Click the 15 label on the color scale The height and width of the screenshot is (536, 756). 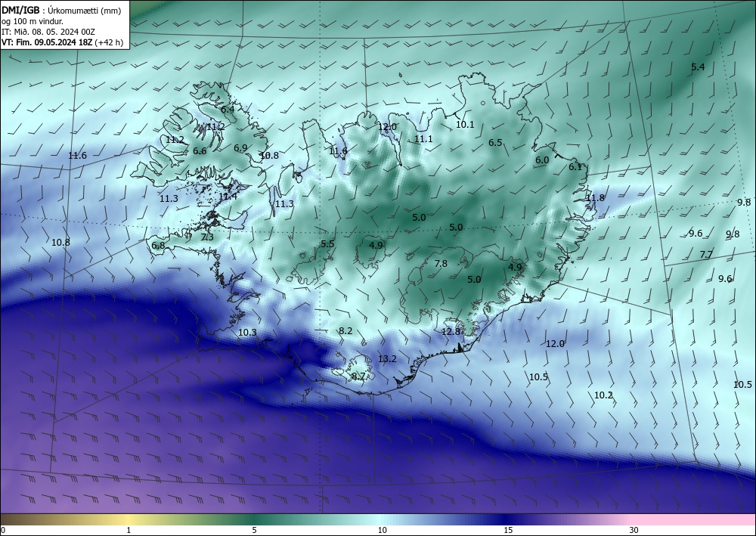click(x=508, y=530)
